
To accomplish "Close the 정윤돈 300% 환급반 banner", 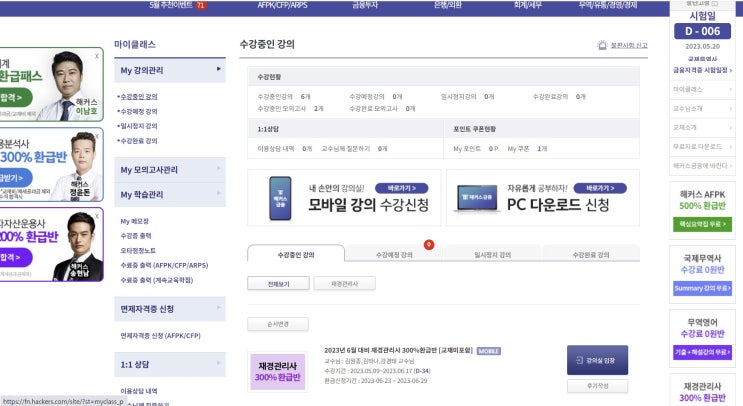I will coord(97,136).
